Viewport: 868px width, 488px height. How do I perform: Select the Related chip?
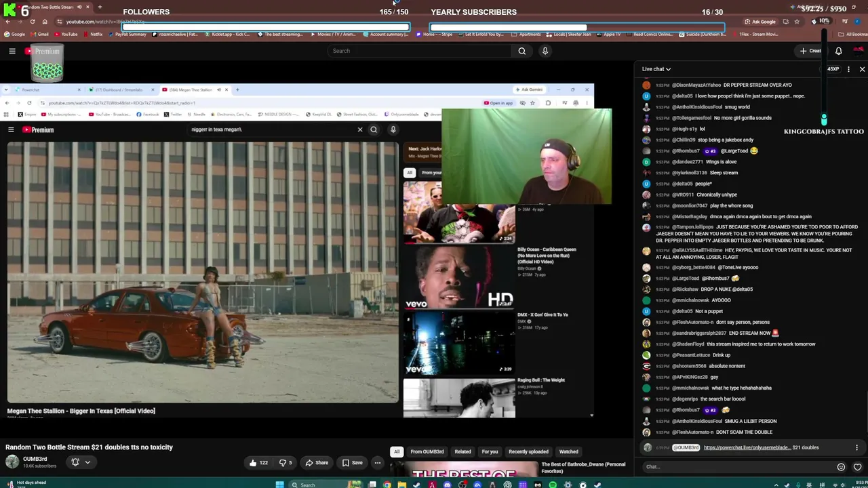(462, 451)
